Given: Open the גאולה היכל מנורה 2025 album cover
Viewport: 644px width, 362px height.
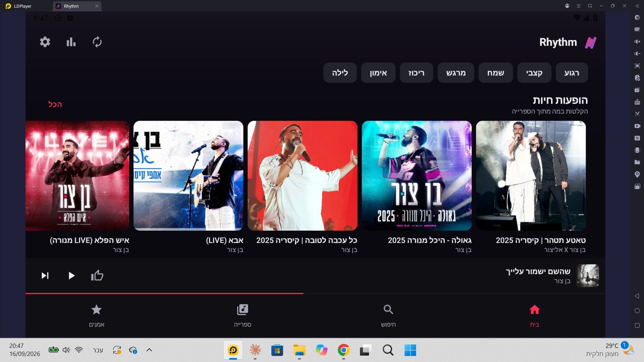Looking at the screenshot, I should click(x=417, y=176).
